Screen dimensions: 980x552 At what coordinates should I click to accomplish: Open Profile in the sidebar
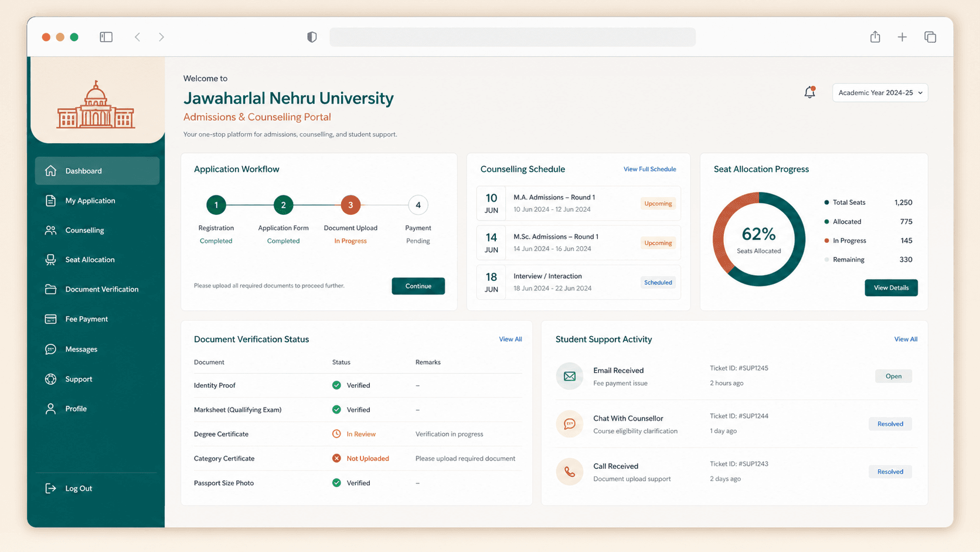tap(97, 409)
